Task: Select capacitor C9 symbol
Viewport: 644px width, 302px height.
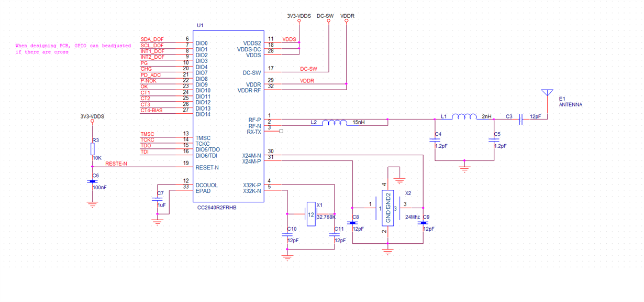Action: pyautogui.click(x=423, y=223)
